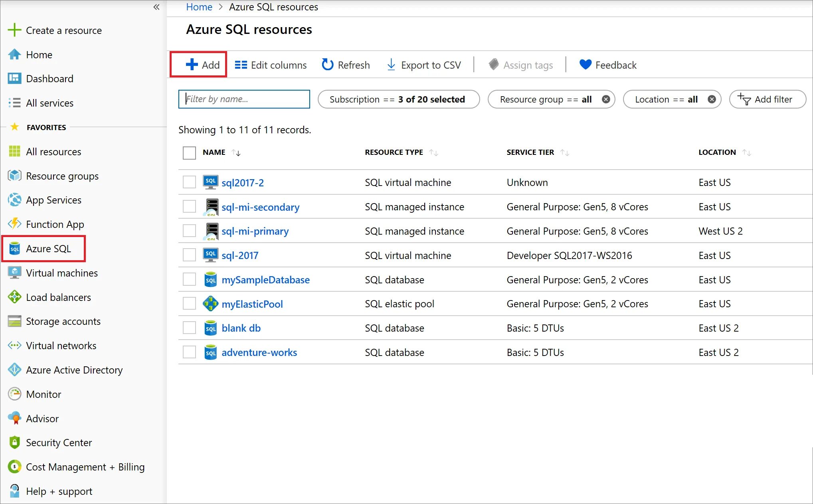Click the Feedback heart icon
This screenshot has width=813, height=504.
(585, 65)
